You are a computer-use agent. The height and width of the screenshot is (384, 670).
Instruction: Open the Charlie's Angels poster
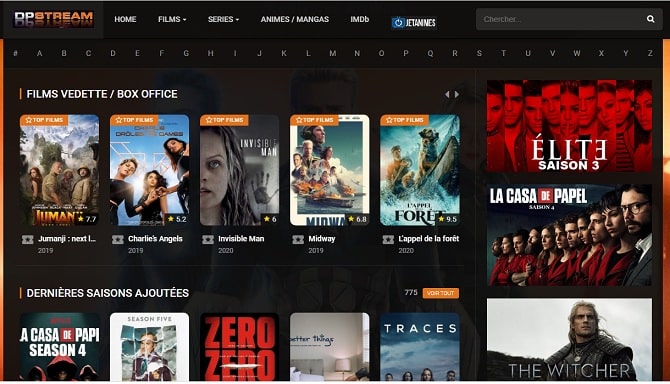pos(150,170)
